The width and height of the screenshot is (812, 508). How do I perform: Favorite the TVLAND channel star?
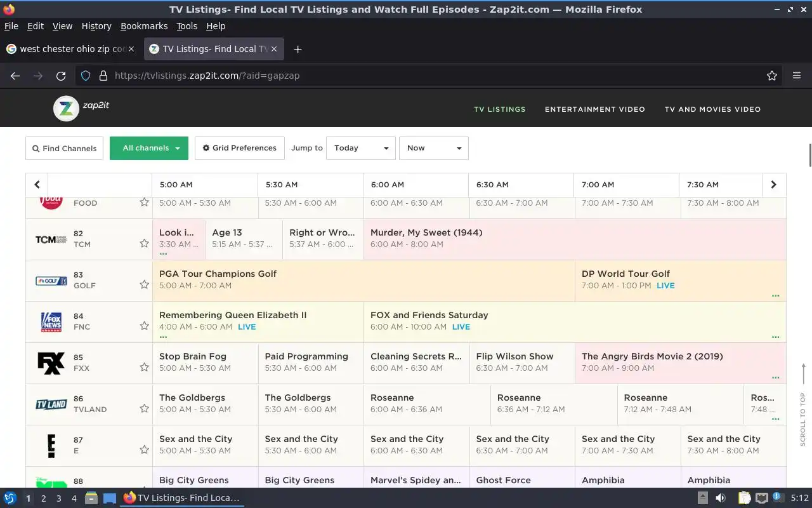[x=145, y=408]
